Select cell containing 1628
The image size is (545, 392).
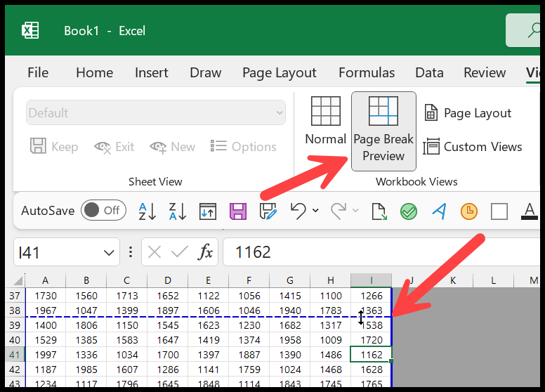point(372,369)
